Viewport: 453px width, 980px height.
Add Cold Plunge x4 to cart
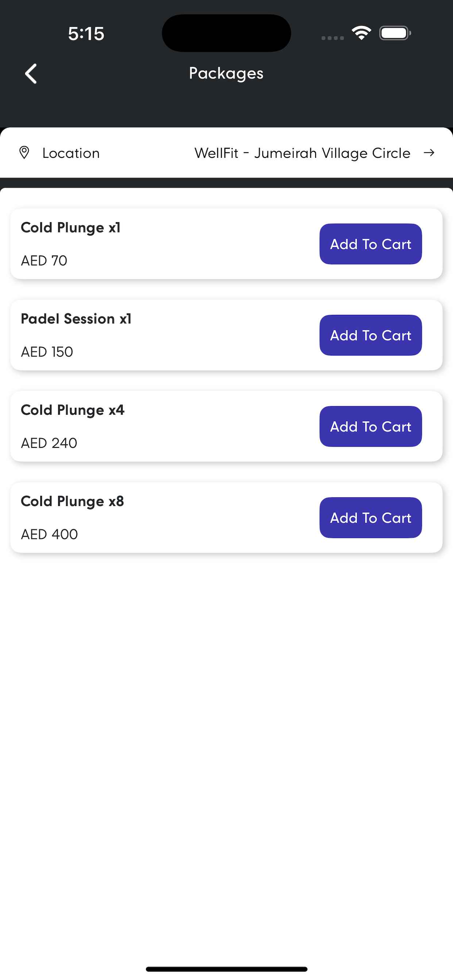371,427
